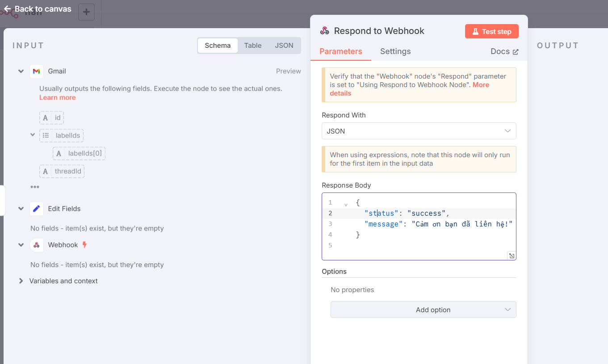Screen dimensions: 608x364
Task: Click the list icon on labelIds field
Action: pos(46,135)
